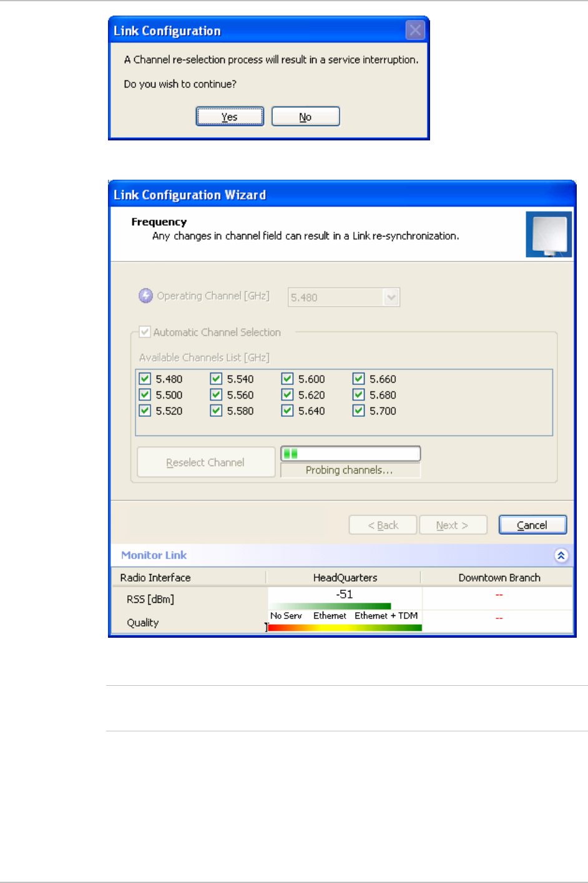Uncheck the 5.480 channel

pyautogui.click(x=145, y=379)
